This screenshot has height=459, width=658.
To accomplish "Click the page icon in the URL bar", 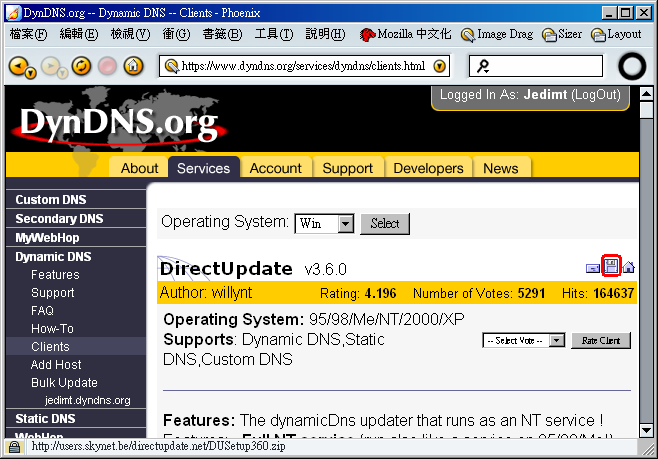I will tap(172, 66).
